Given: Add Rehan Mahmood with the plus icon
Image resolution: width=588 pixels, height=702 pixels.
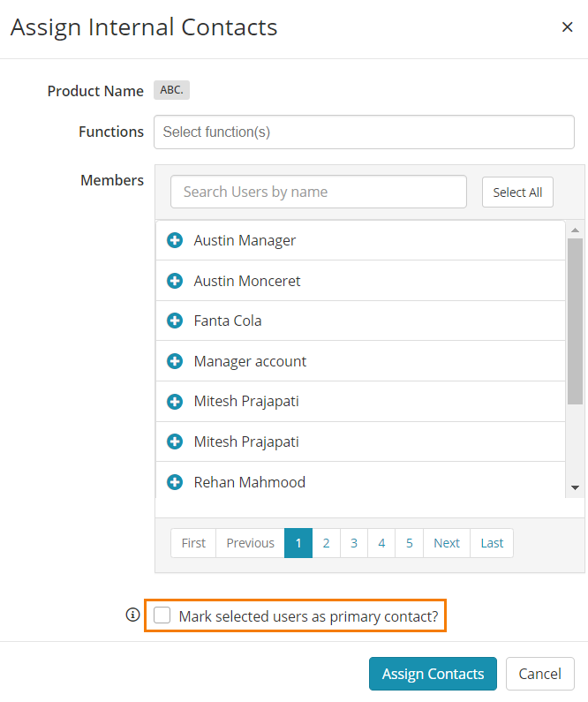Looking at the screenshot, I should pyautogui.click(x=175, y=482).
